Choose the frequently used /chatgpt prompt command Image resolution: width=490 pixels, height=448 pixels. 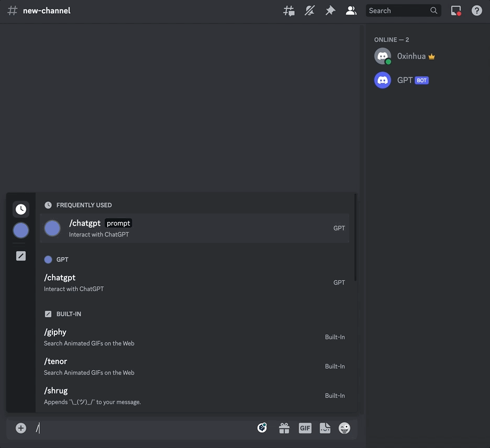194,228
